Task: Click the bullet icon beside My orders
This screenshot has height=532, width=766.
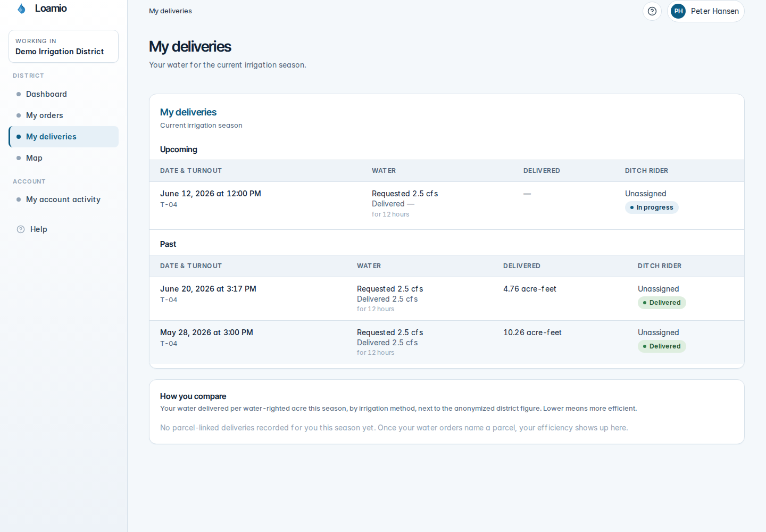Action: (x=19, y=115)
